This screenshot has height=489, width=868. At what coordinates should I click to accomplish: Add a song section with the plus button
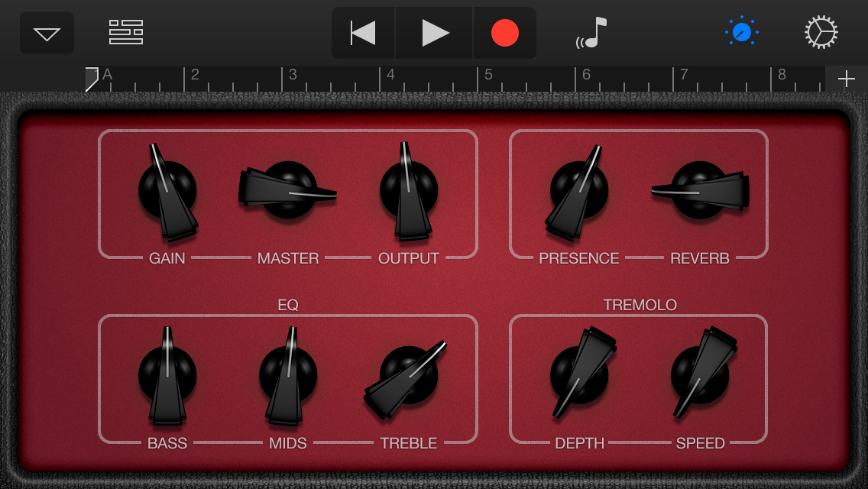[847, 79]
